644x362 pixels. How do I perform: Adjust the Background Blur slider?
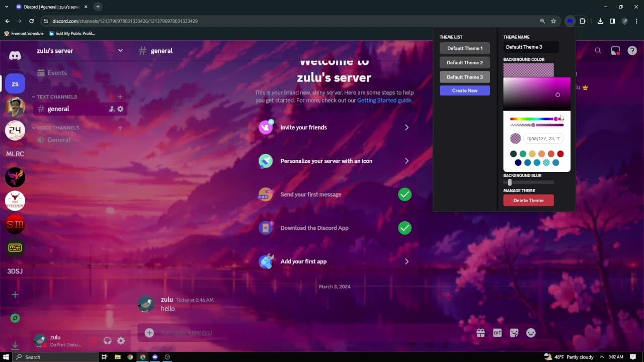point(528,183)
